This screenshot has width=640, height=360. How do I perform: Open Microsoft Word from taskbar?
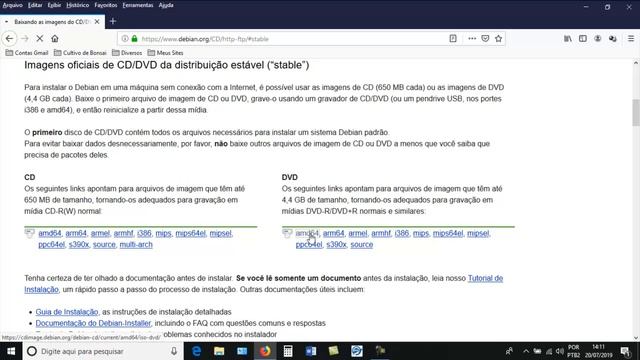[311, 351]
